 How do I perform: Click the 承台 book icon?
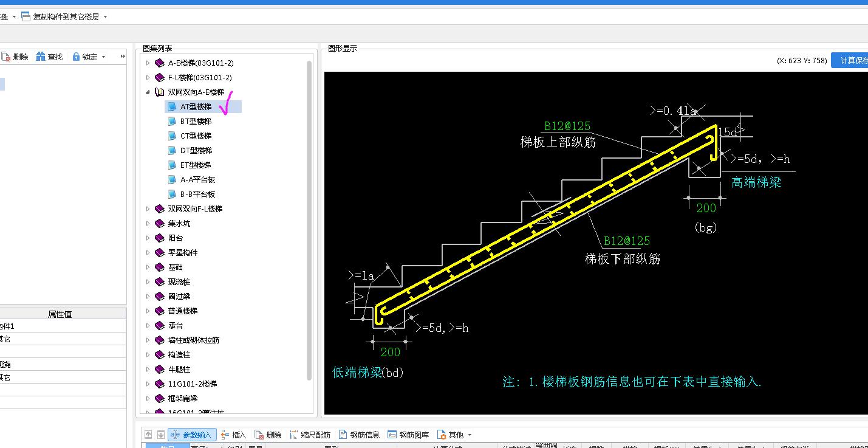coord(160,325)
